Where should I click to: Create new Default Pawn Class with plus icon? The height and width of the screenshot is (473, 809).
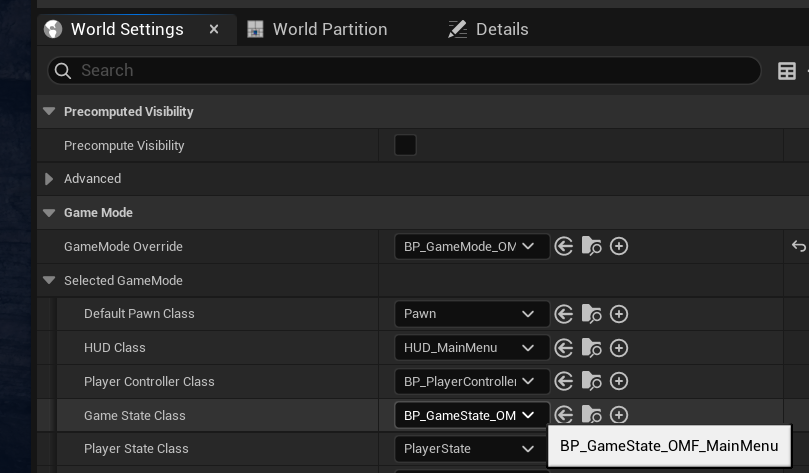pos(619,314)
